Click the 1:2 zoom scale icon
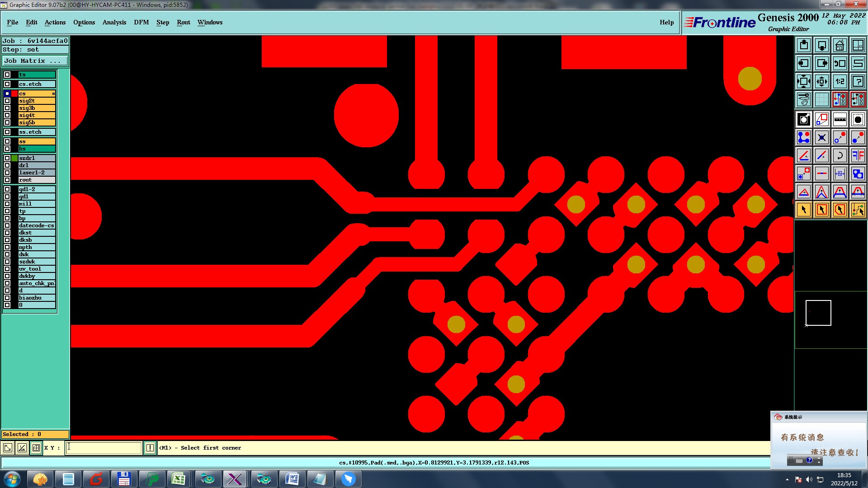The image size is (868, 488). point(840,81)
